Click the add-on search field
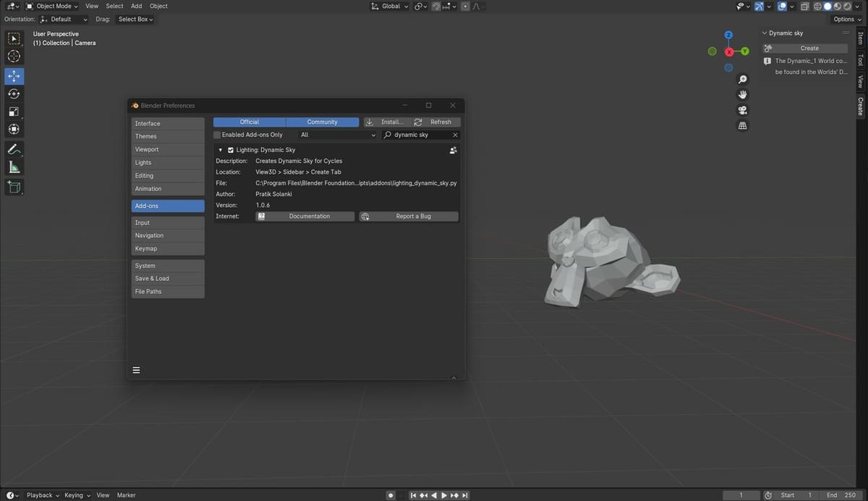The width and height of the screenshot is (868, 501). point(420,135)
